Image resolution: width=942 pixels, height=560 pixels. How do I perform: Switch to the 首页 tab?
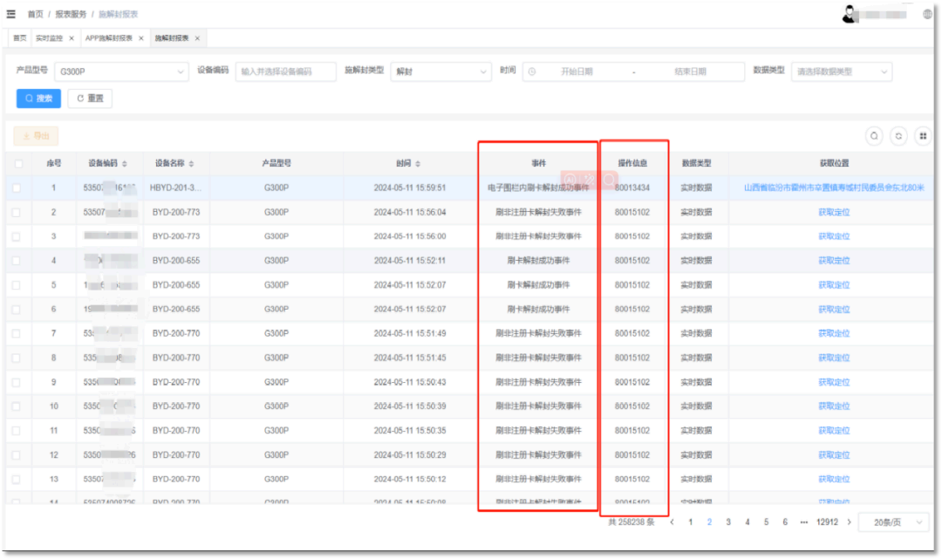pyautogui.click(x=20, y=38)
